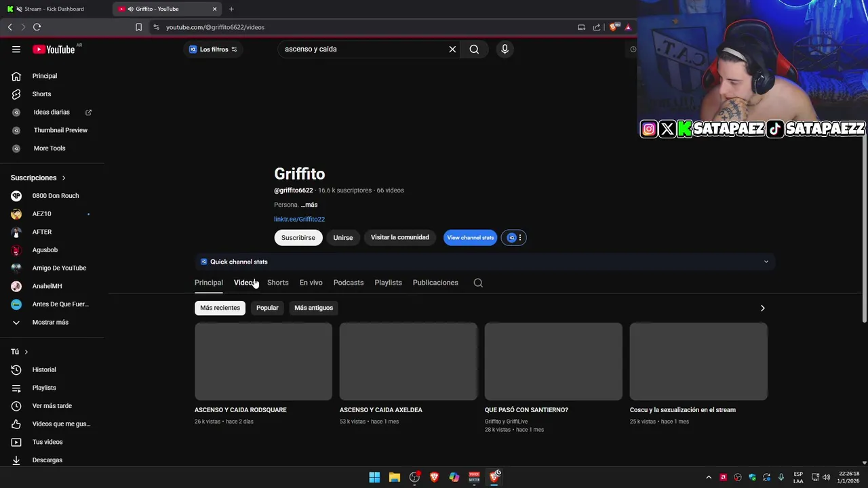Open the extension options pill button
Image resolution: width=868 pixels, height=488 pixels.
click(513, 237)
